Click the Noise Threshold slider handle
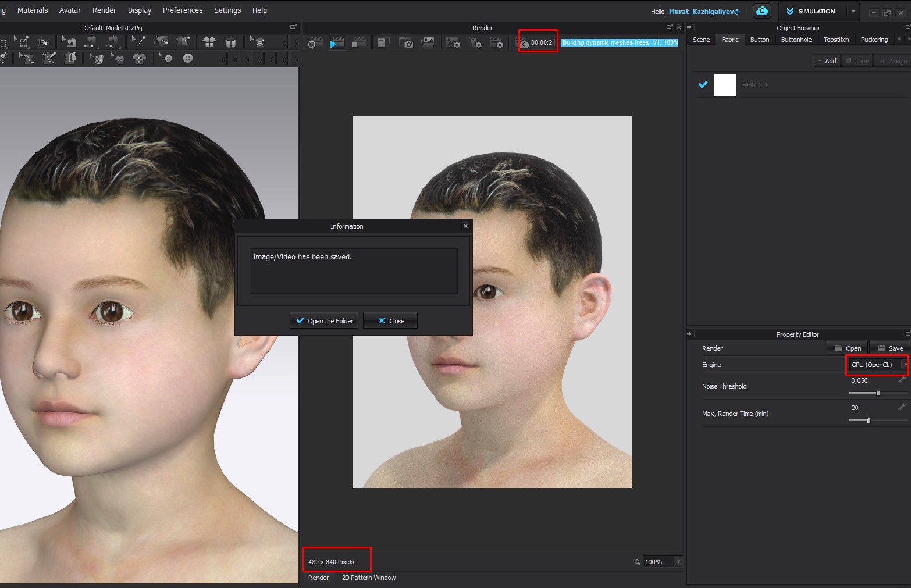The height and width of the screenshot is (588, 911). 878,393
